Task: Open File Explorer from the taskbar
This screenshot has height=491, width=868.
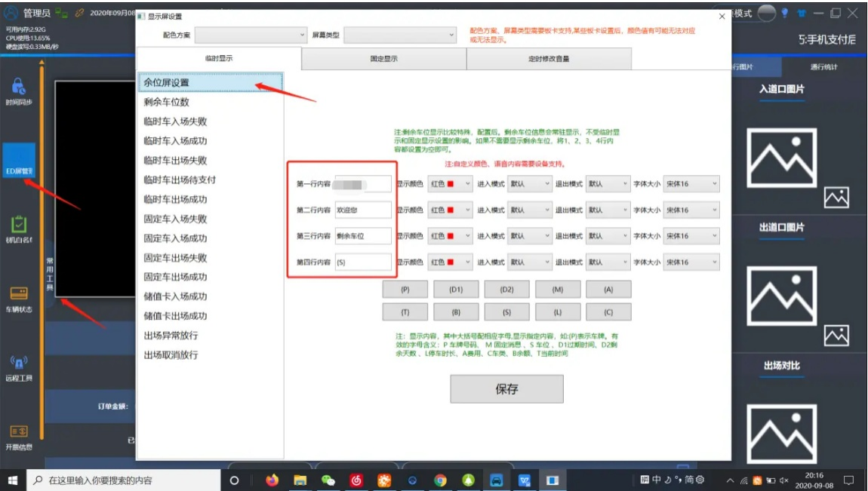Action: [x=300, y=480]
